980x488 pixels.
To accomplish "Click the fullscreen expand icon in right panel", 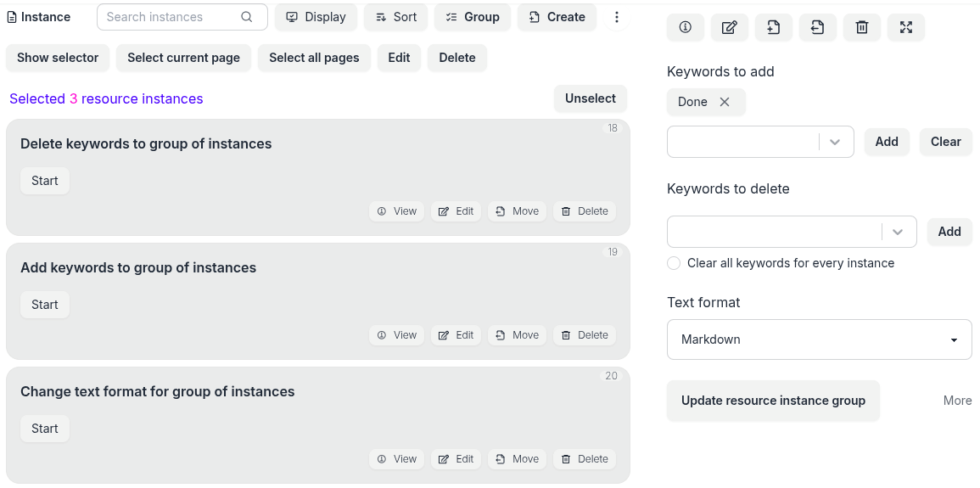I will point(906,28).
